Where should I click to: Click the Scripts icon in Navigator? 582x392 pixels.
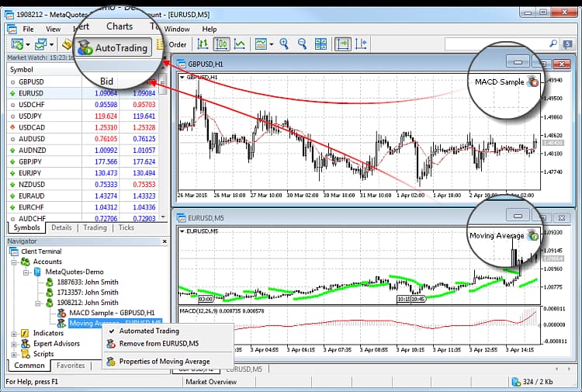(26, 353)
